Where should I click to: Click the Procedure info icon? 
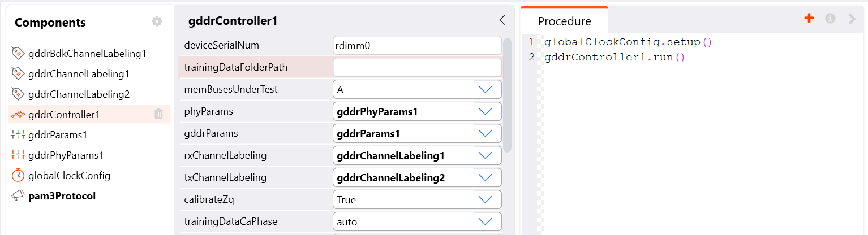click(x=831, y=18)
